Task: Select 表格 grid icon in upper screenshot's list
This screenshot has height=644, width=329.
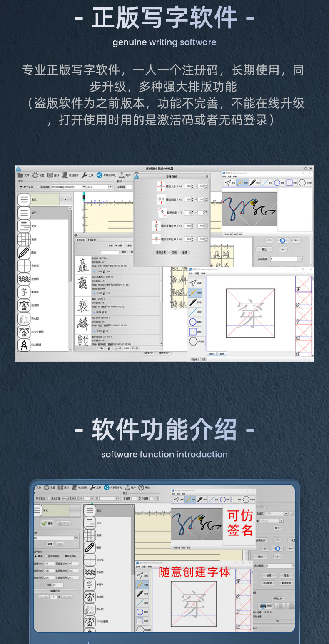Action: click(24, 239)
